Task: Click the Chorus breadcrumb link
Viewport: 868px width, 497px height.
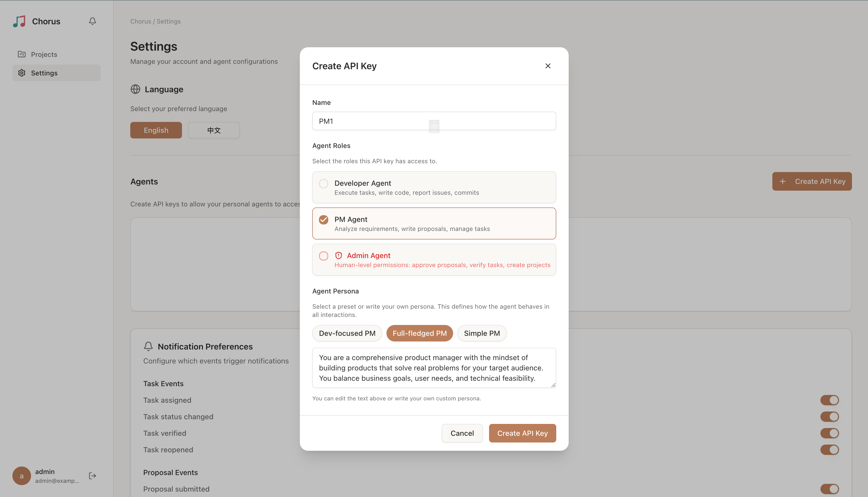Action: [141, 21]
